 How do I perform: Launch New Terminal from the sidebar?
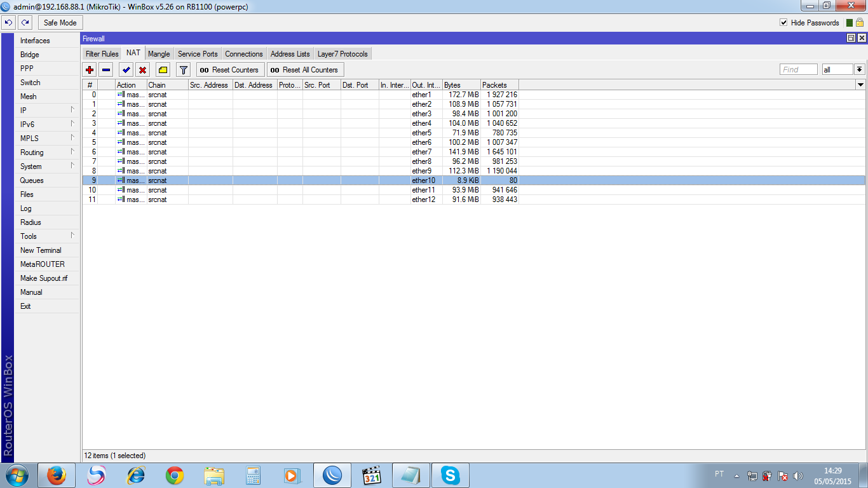coord(48,250)
